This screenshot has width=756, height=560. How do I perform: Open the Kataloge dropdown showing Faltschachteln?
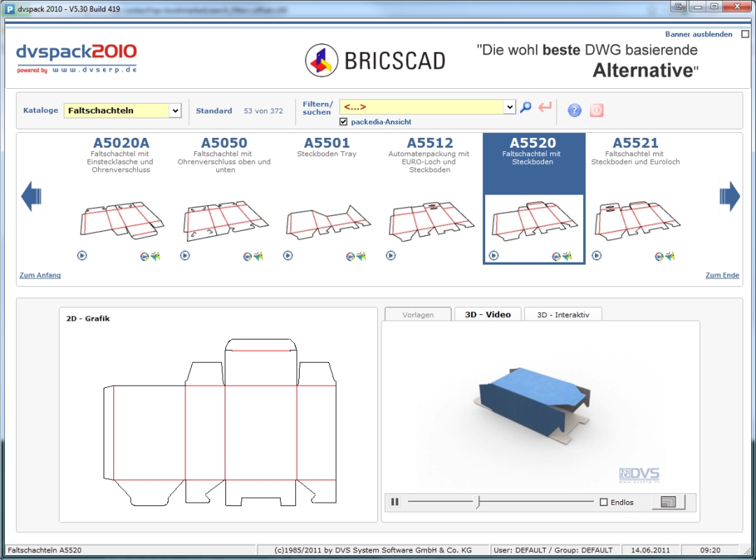pyautogui.click(x=175, y=111)
